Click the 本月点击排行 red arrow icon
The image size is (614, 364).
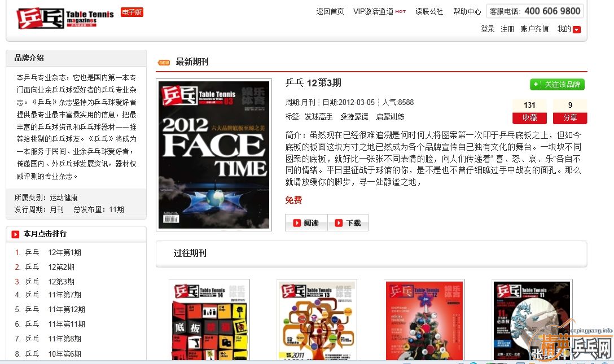(x=15, y=234)
